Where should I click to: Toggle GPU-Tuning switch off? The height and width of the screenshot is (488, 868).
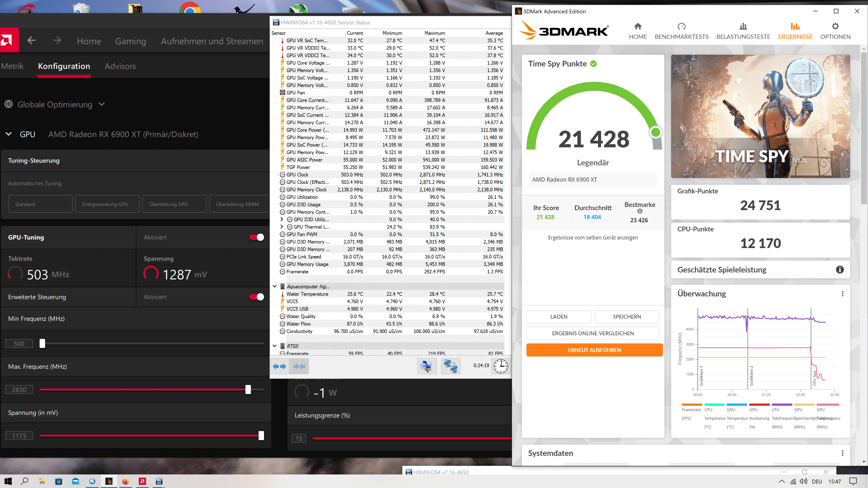coord(257,237)
